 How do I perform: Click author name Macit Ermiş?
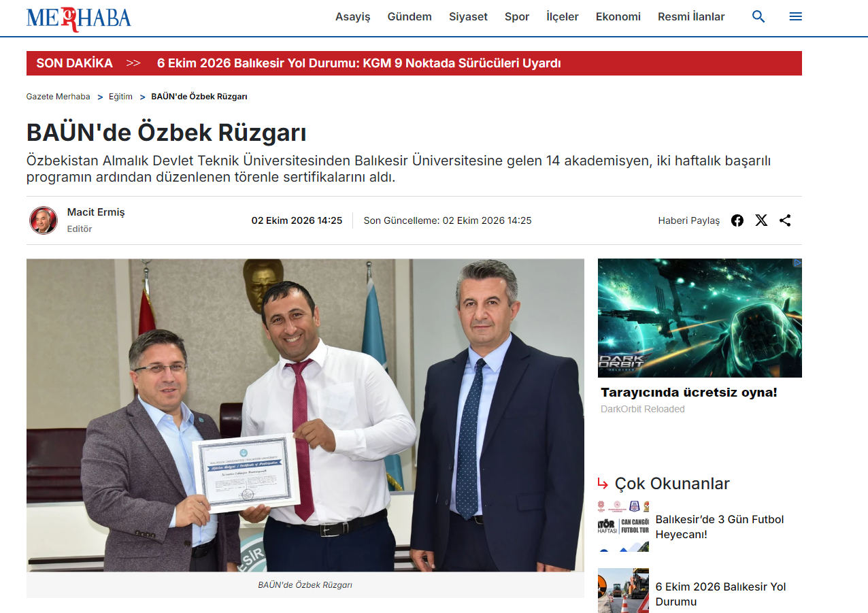(x=96, y=212)
